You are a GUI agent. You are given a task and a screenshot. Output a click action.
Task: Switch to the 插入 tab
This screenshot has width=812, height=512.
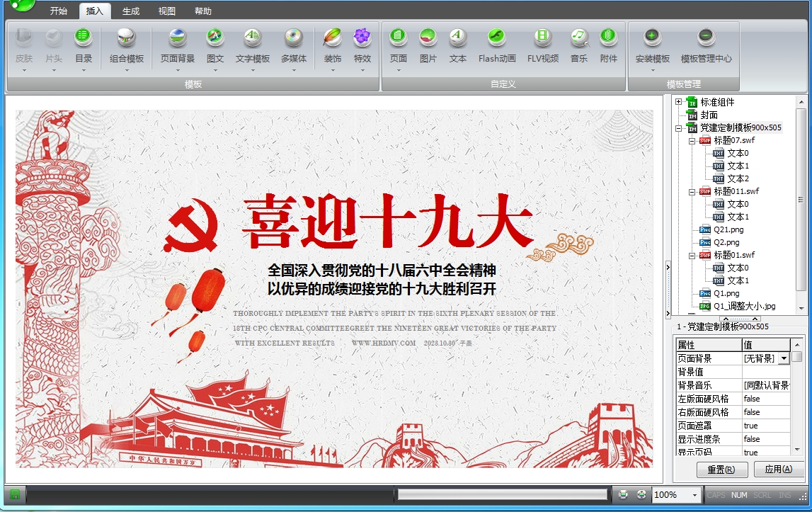[x=95, y=11]
